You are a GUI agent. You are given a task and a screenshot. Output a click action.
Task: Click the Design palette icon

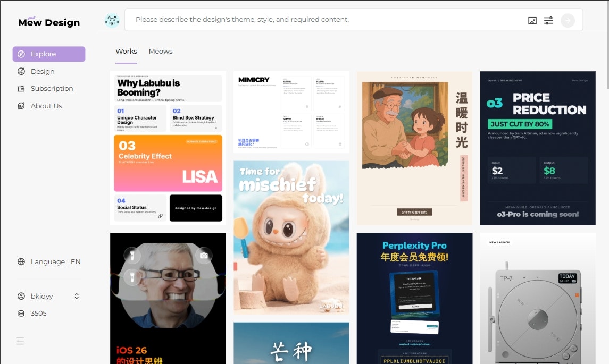pos(21,71)
